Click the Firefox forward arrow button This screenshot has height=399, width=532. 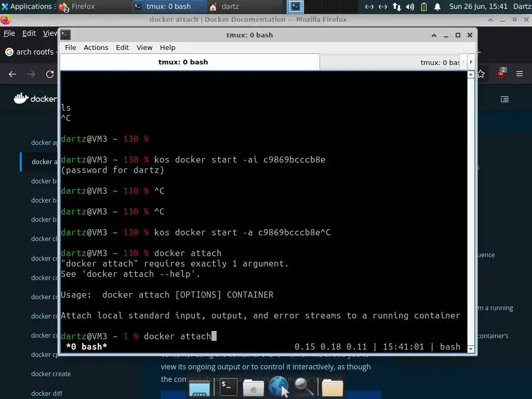[x=31, y=74]
